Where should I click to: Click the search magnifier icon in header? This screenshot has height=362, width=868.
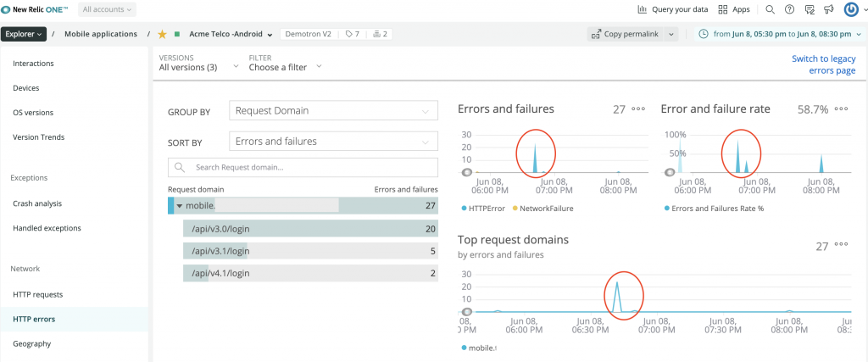point(770,9)
